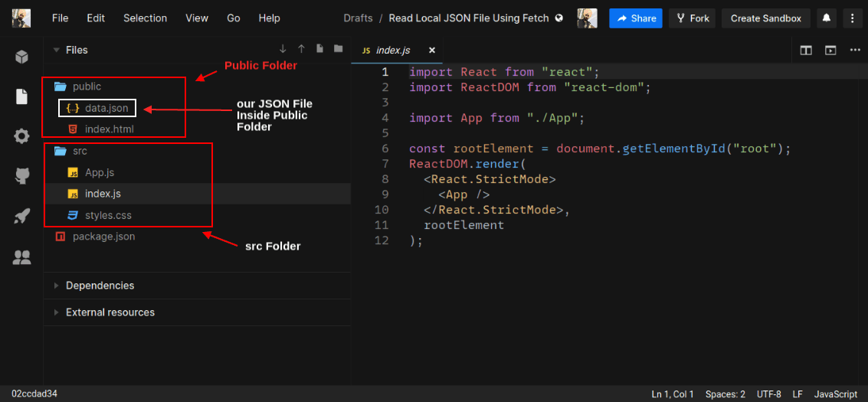
Task: Click the public visibility globe icon
Action: point(559,18)
